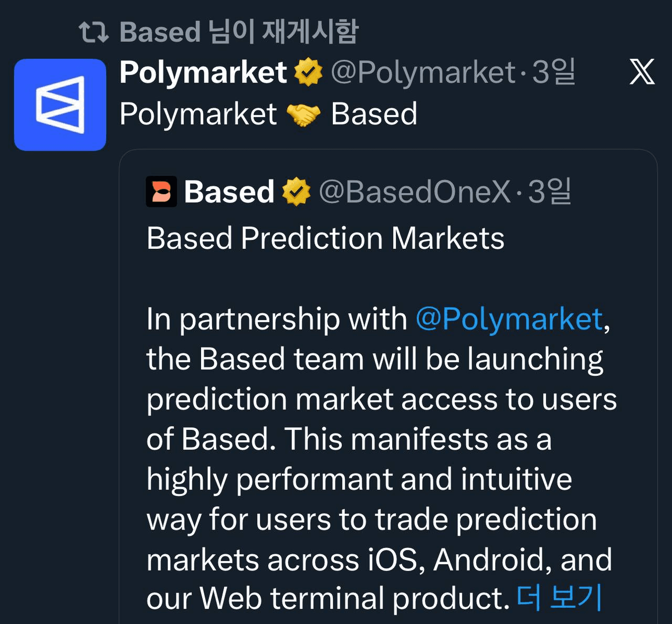Click Polymarket's gold verified badge

(x=308, y=72)
